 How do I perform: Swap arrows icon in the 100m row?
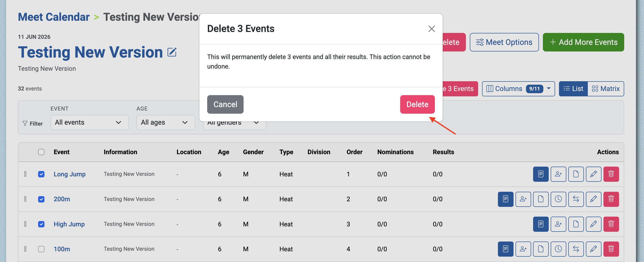click(576, 249)
